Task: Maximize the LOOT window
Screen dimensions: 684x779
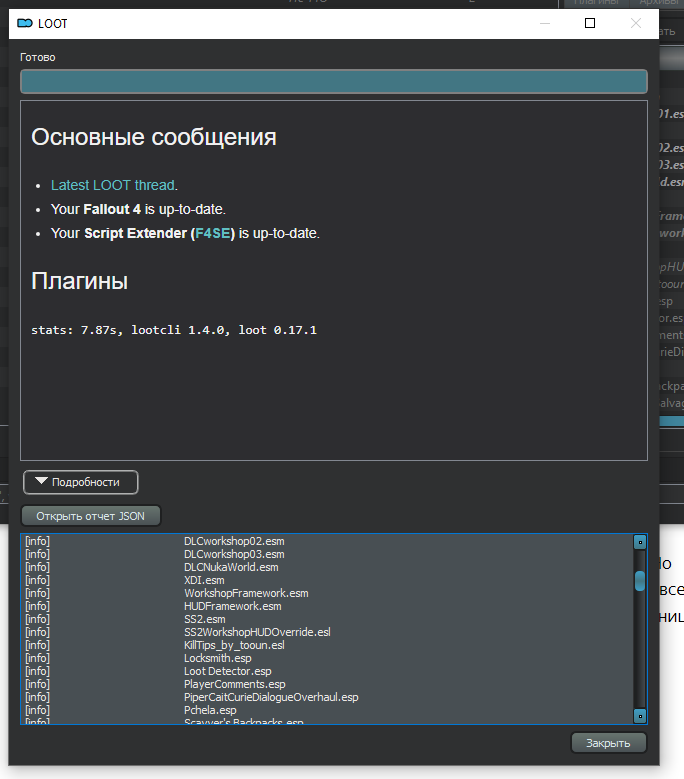Action: point(590,23)
